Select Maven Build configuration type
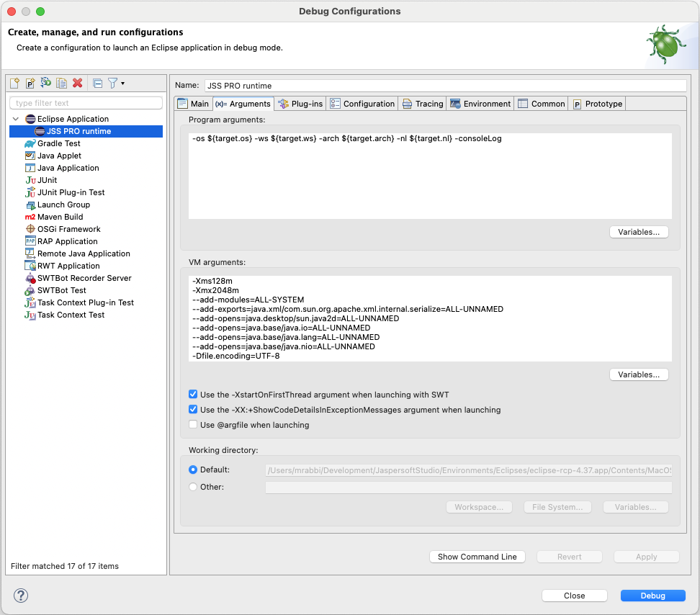This screenshot has width=700, height=615. click(x=60, y=217)
